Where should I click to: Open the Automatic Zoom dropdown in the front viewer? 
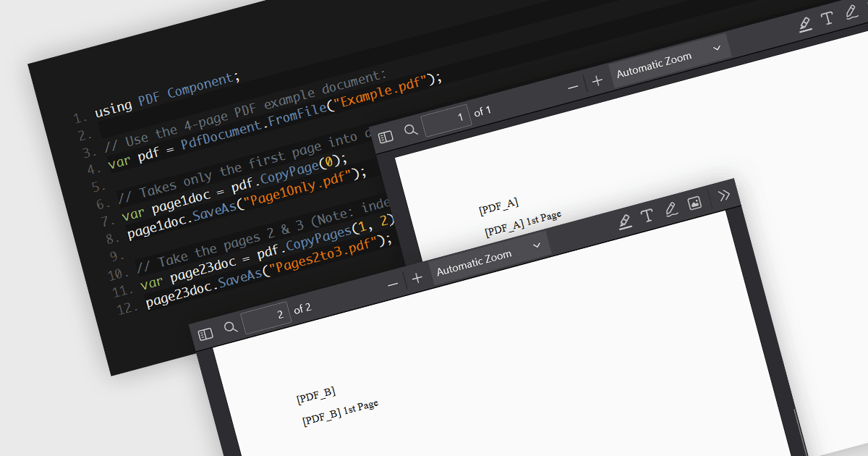point(490,258)
